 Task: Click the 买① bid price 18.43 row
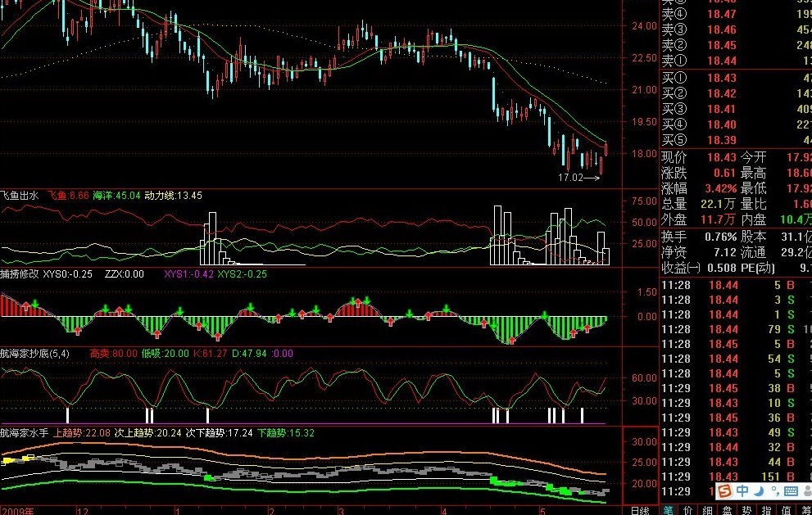721,78
